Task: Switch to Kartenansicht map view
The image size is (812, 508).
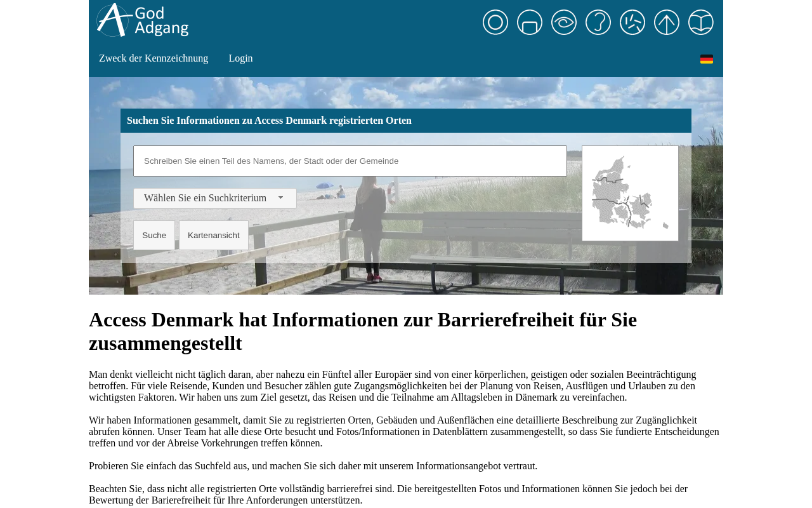Action: (x=214, y=236)
